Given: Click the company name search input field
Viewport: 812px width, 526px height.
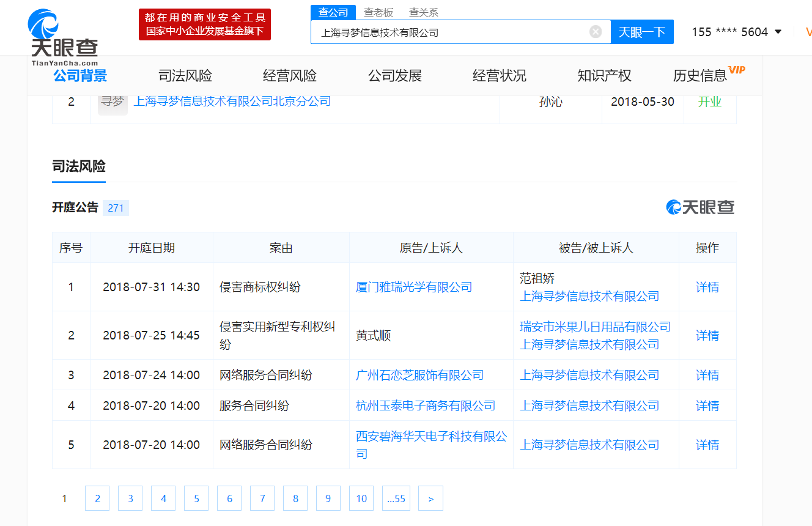Looking at the screenshot, I should 452,31.
